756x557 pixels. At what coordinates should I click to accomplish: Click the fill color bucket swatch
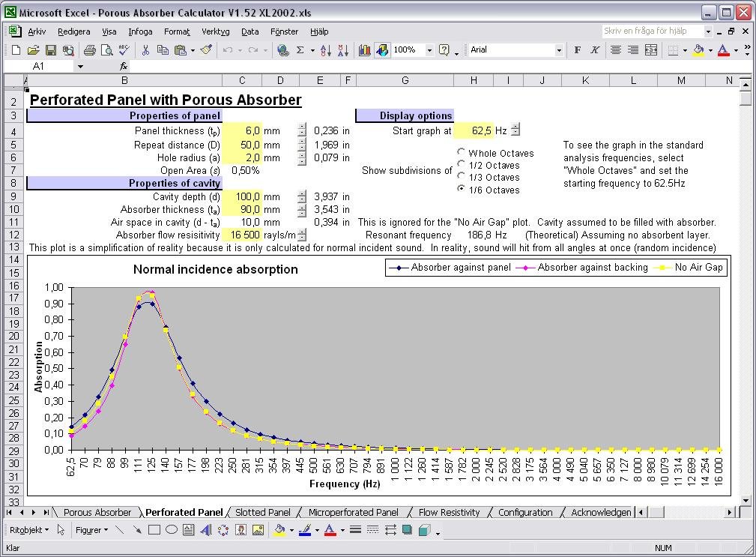(279, 530)
